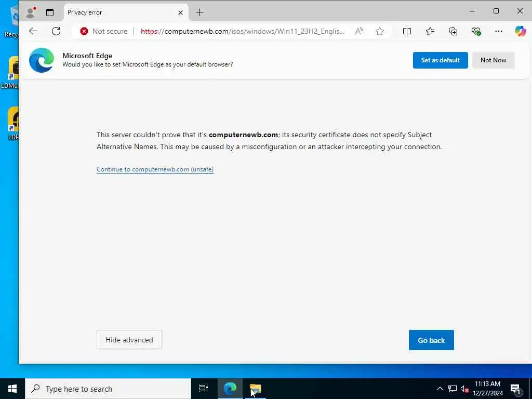Maximize the Edge window
The height and width of the screenshot is (399, 532).
(496, 11)
